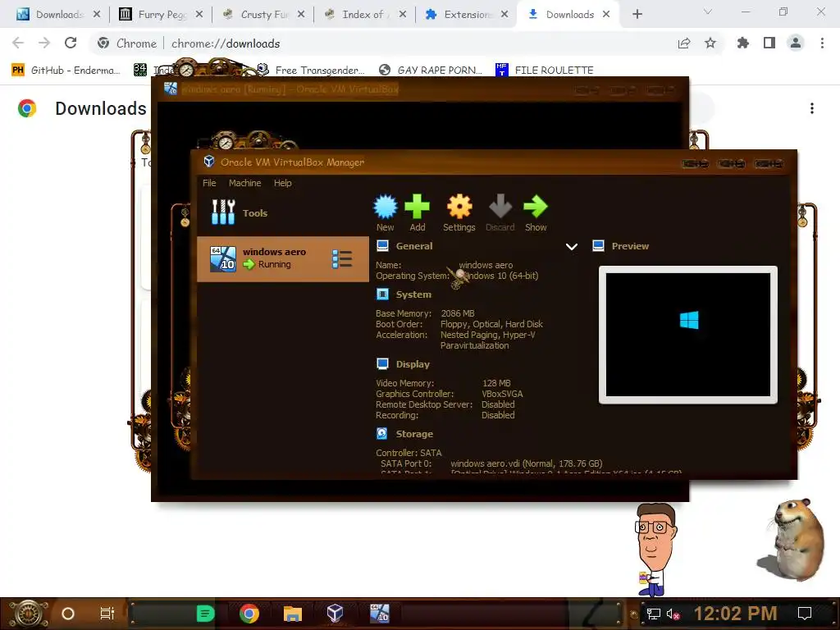Image resolution: width=840 pixels, height=630 pixels.
Task: Open Chrome's Extensions puzzle icon
Action: click(742, 43)
